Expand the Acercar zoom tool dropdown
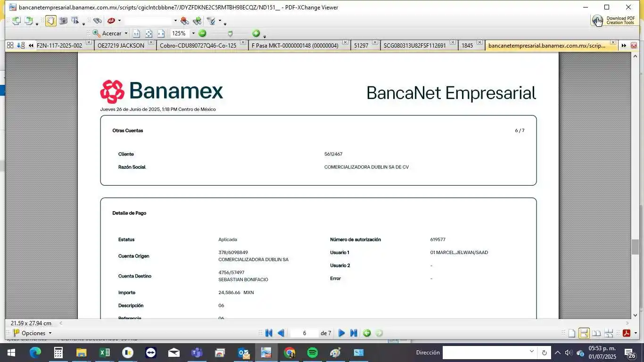Viewport: 644px width, 362px height. 126,33
